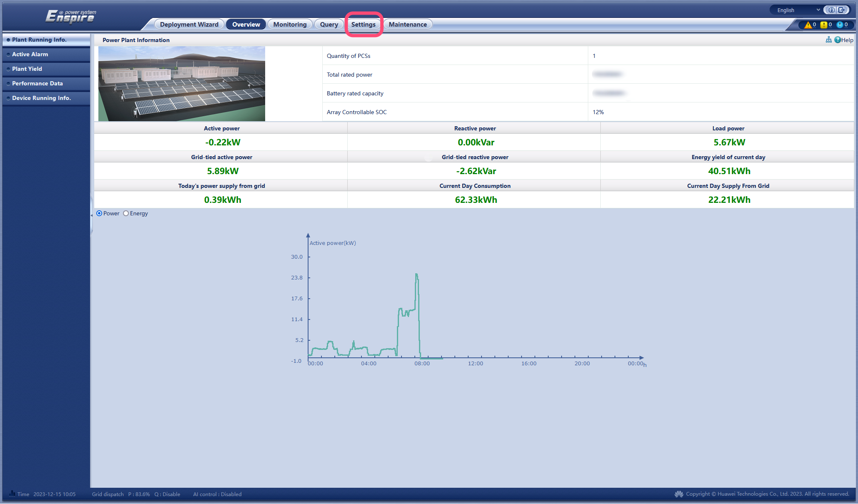Click the logout icon
This screenshot has height=504, width=858.
(x=842, y=10)
